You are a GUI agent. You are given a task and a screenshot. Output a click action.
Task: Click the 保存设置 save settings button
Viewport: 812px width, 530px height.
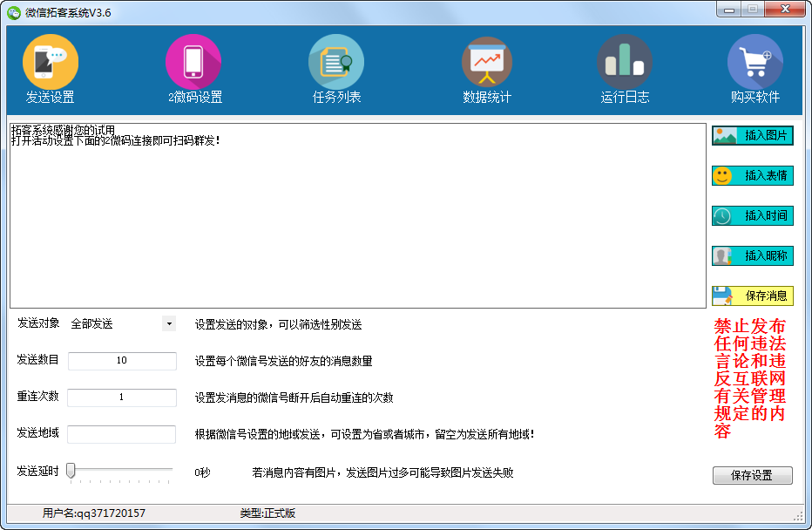(753, 475)
